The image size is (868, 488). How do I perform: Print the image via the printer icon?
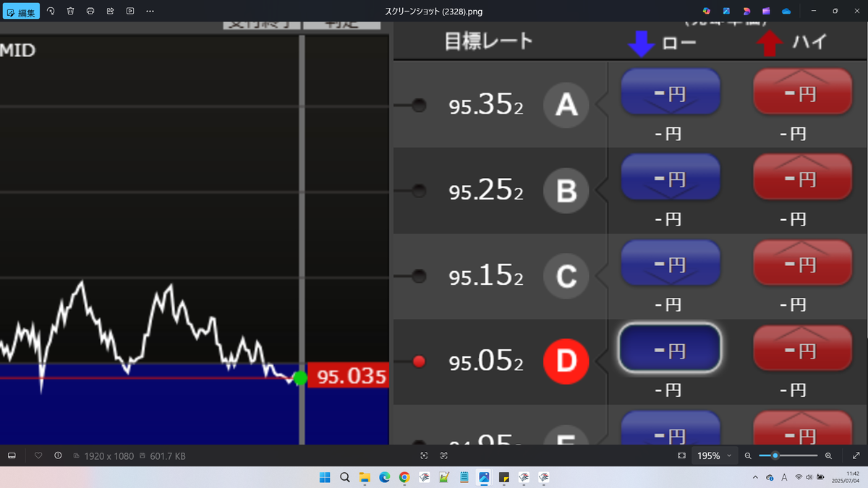click(x=90, y=12)
